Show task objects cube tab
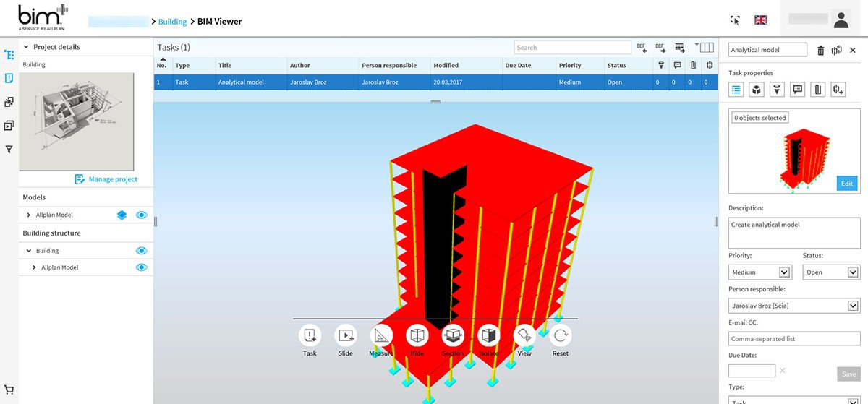The height and width of the screenshot is (404, 868). click(757, 90)
